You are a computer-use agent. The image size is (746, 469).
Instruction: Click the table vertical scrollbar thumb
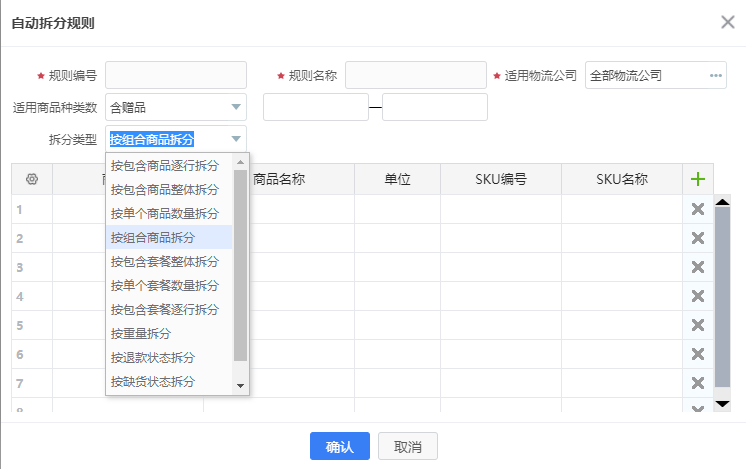[x=722, y=297]
